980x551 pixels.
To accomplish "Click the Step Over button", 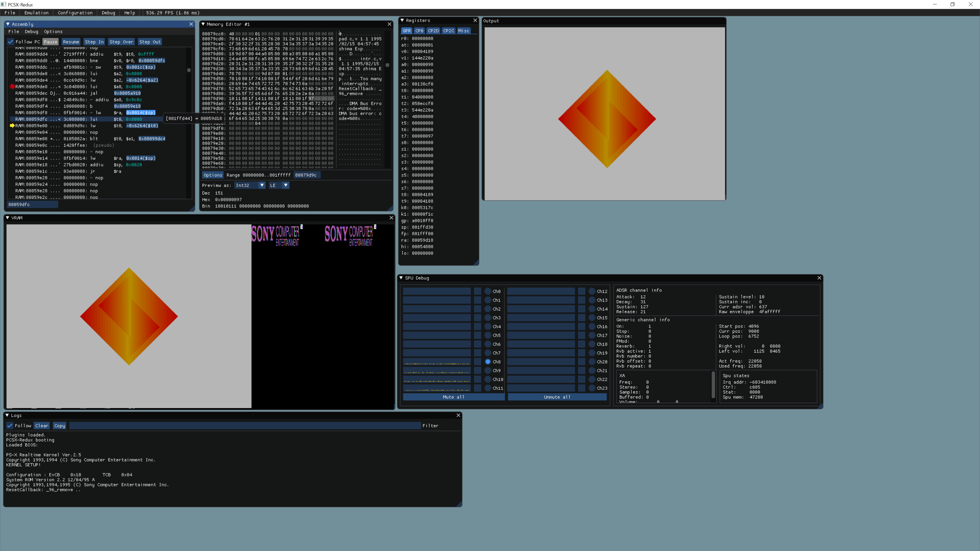I will click(121, 42).
